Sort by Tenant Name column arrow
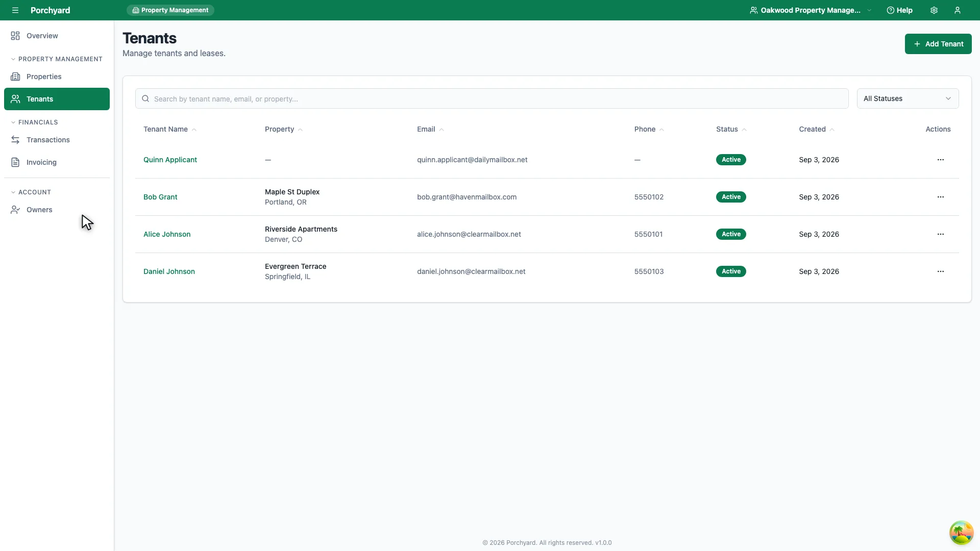 click(194, 130)
